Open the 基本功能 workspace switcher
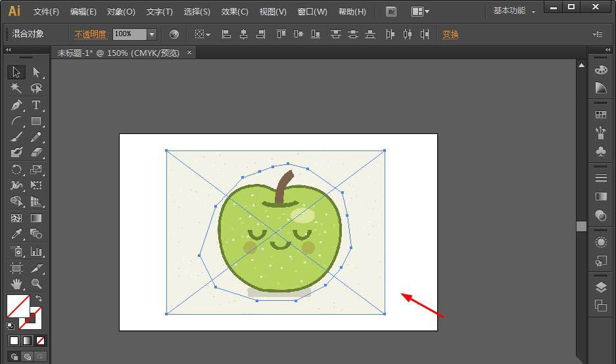The image size is (616, 364). [x=514, y=11]
